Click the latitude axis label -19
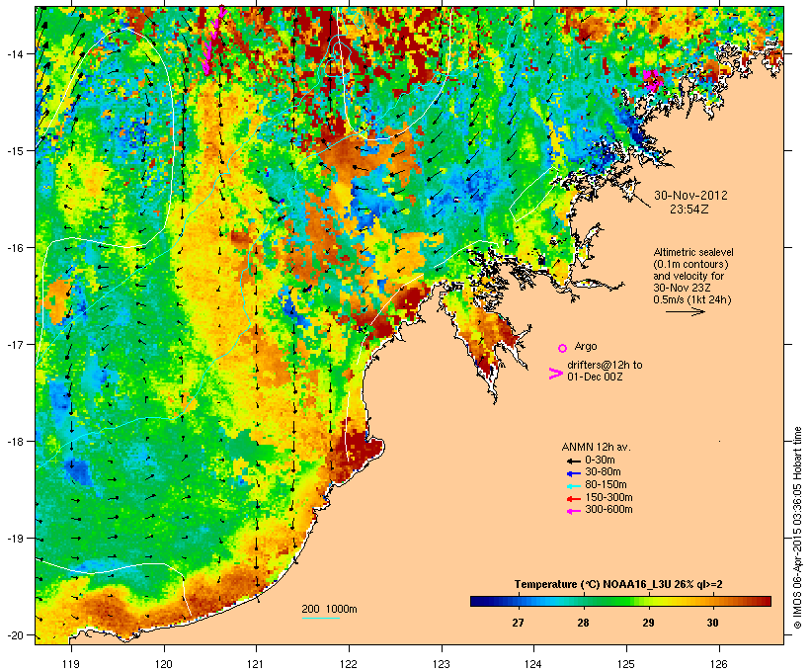 pos(14,539)
